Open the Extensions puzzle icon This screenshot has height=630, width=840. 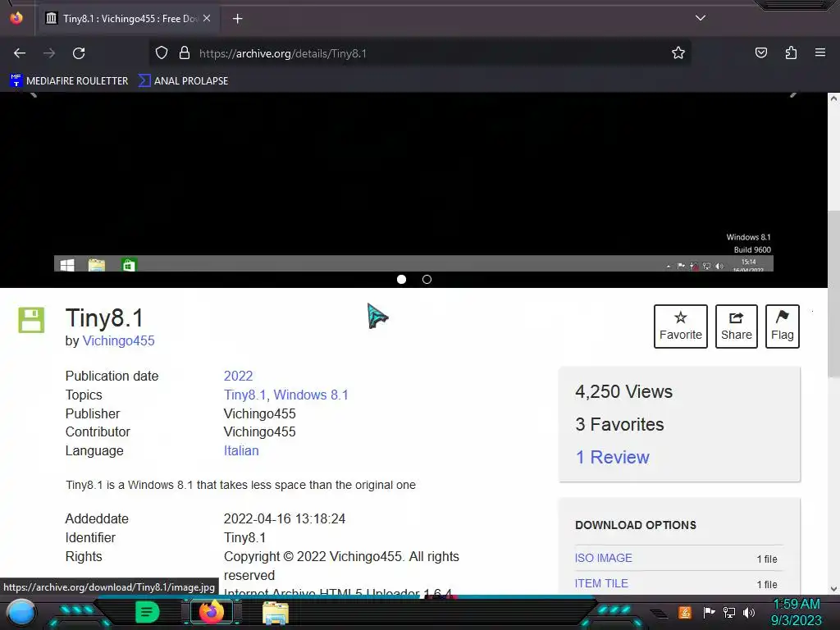tap(791, 52)
